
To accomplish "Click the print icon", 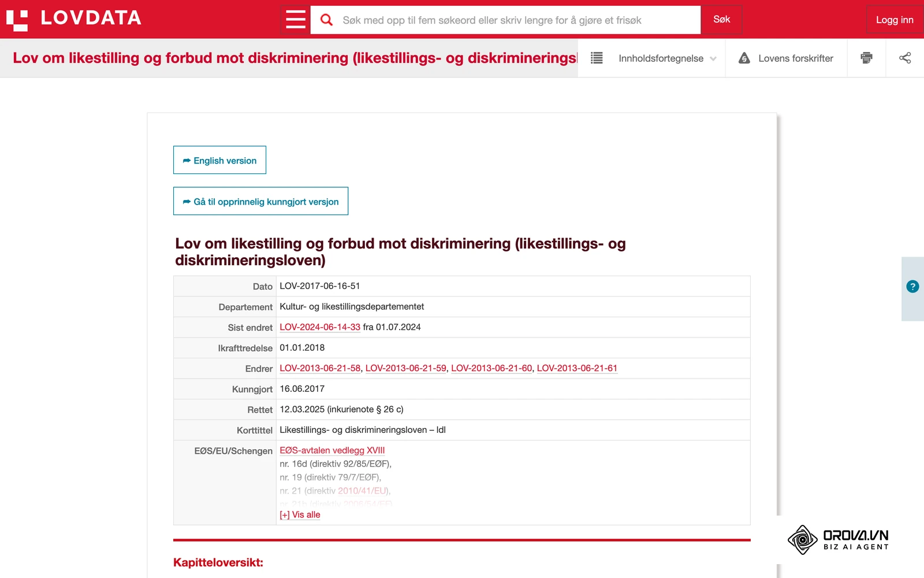I will pyautogui.click(x=866, y=58).
